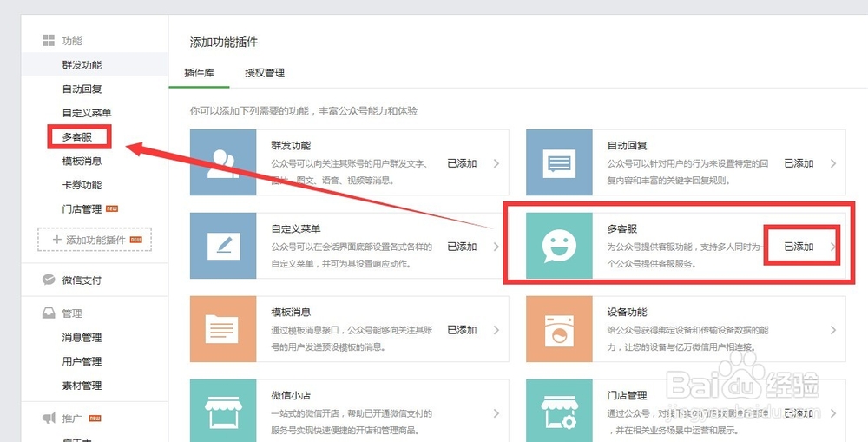This screenshot has width=868, height=442.
Task: Open the 门店管理 store gear icon
Action: (559, 411)
